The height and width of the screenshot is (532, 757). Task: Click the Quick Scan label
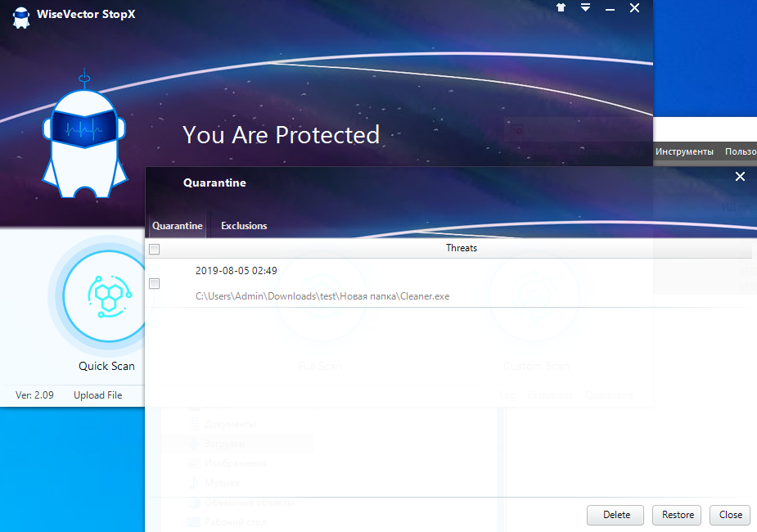(106, 366)
